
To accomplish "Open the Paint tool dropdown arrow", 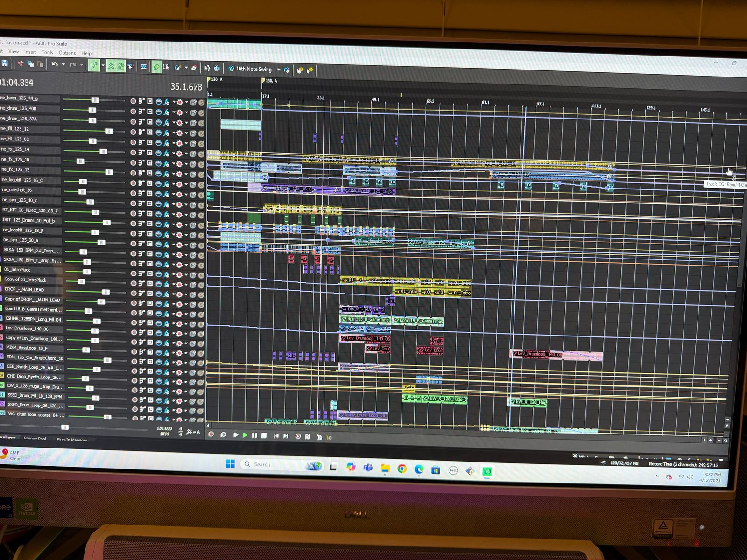I will [x=186, y=68].
